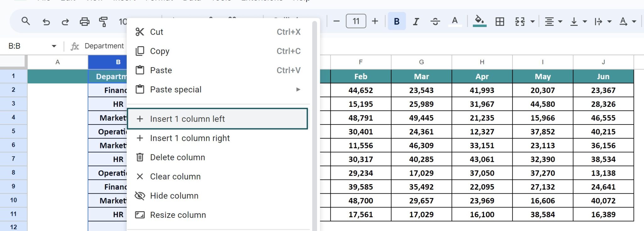Click the search magnifier icon in toolbar
The width and height of the screenshot is (644, 231).
coord(25,21)
